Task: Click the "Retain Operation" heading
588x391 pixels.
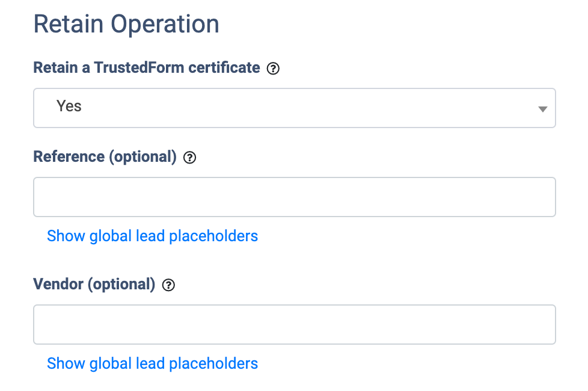Action: click(126, 24)
